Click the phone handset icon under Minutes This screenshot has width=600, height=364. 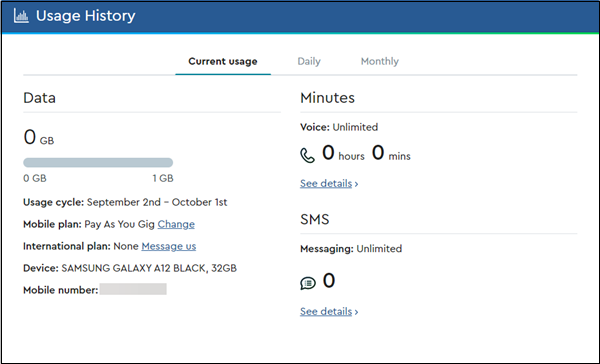(x=307, y=155)
